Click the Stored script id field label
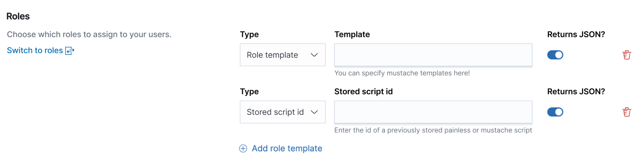Viewport: 644px width, 163px height. pyautogui.click(x=363, y=92)
